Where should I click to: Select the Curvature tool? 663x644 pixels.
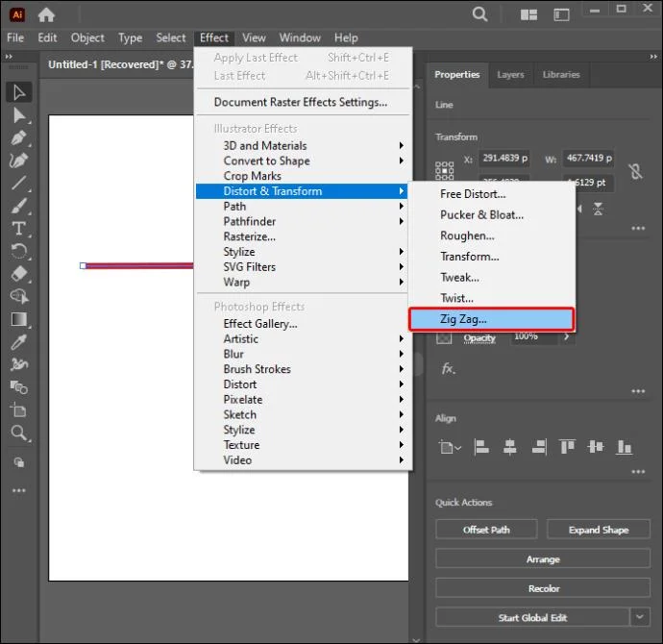(x=19, y=161)
